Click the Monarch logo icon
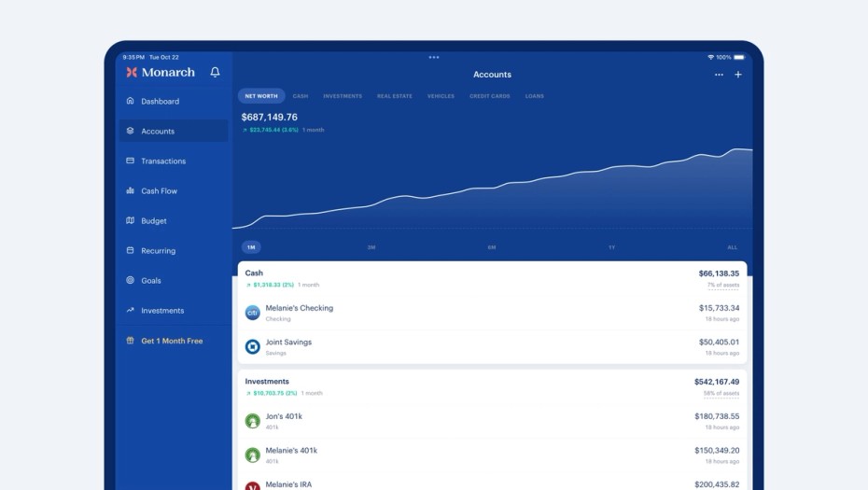Image resolution: width=868 pixels, height=490 pixels. (x=132, y=72)
